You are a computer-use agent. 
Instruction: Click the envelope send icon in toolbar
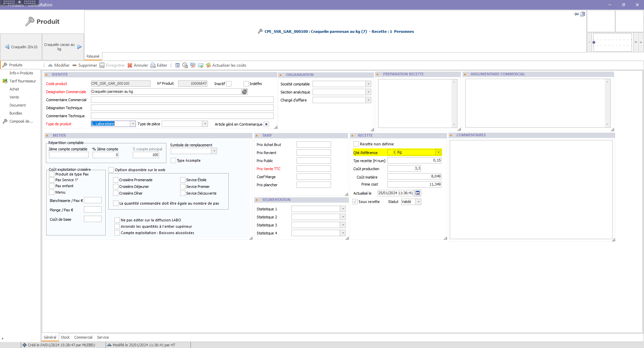(201, 65)
